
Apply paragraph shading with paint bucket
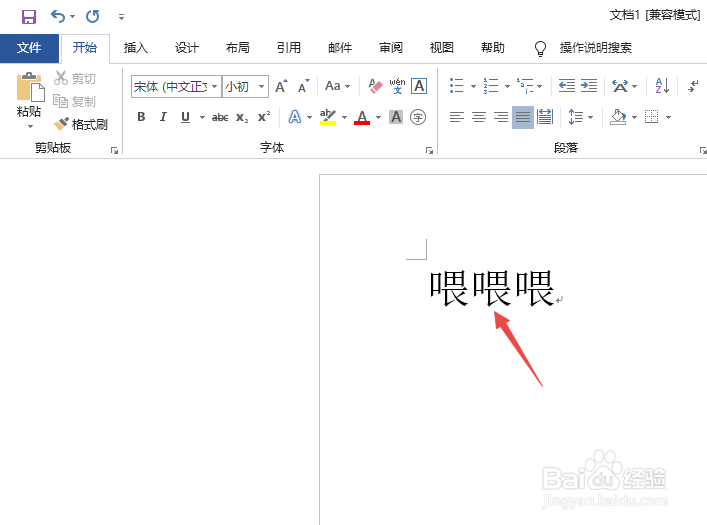618,117
